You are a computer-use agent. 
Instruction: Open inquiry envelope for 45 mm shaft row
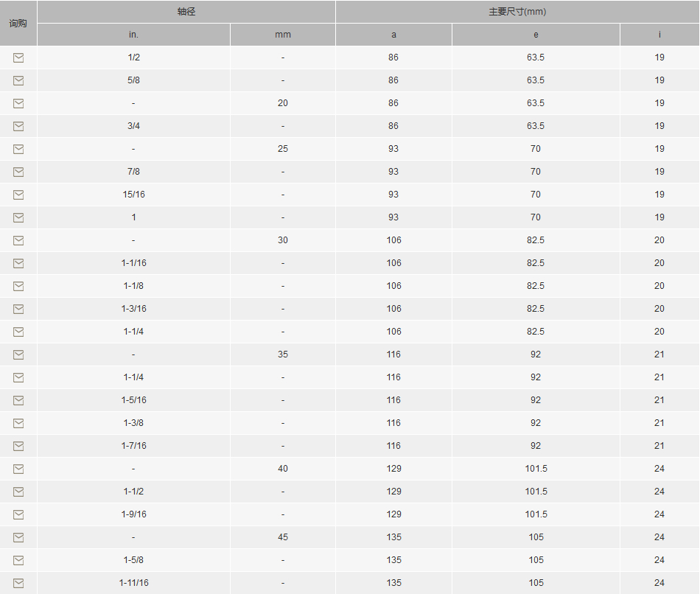point(18,537)
